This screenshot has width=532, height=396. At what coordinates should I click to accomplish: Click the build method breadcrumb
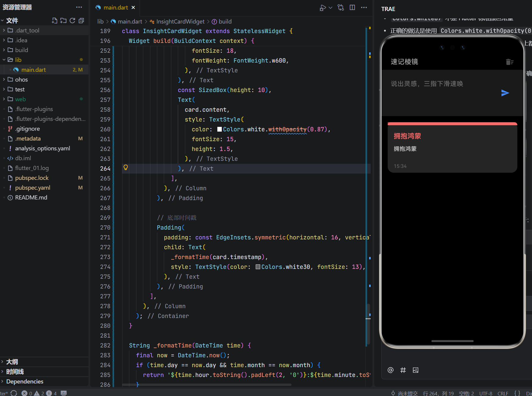coord(225,21)
